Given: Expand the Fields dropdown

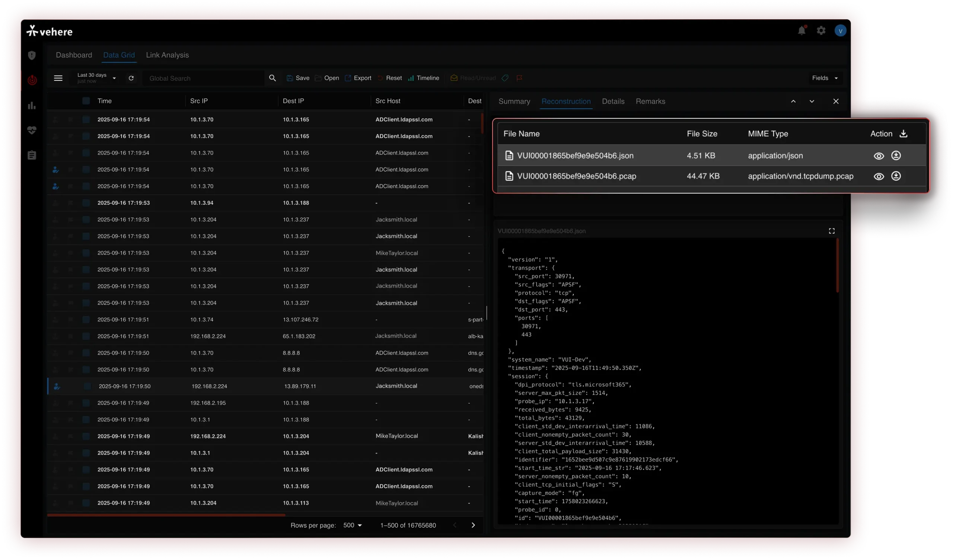Looking at the screenshot, I should [x=825, y=78].
